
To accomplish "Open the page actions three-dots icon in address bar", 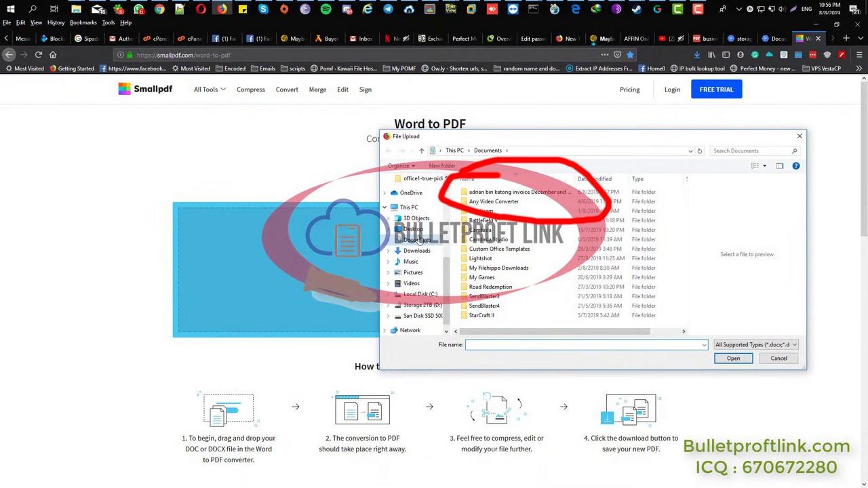I will (604, 55).
